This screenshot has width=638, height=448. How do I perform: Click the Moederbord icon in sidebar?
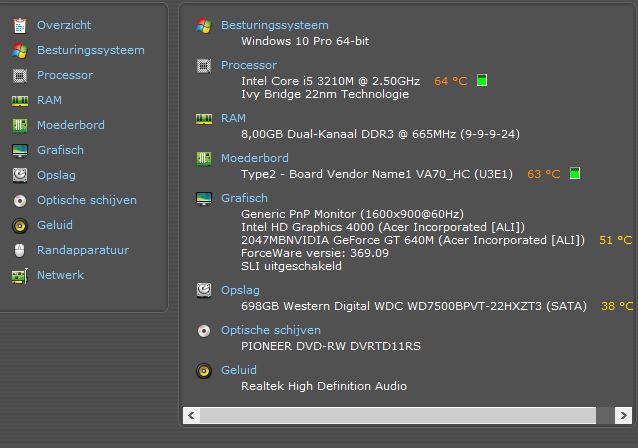19,125
